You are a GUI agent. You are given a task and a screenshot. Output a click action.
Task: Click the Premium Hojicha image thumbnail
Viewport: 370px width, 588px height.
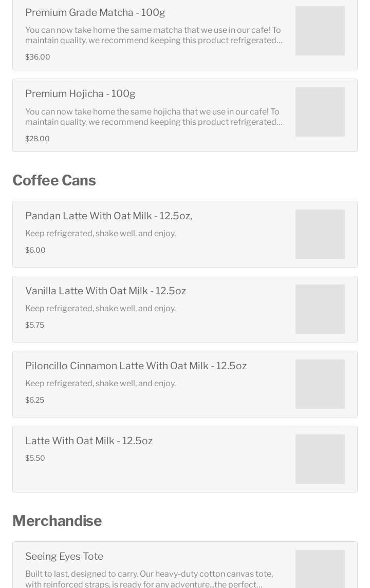click(320, 112)
